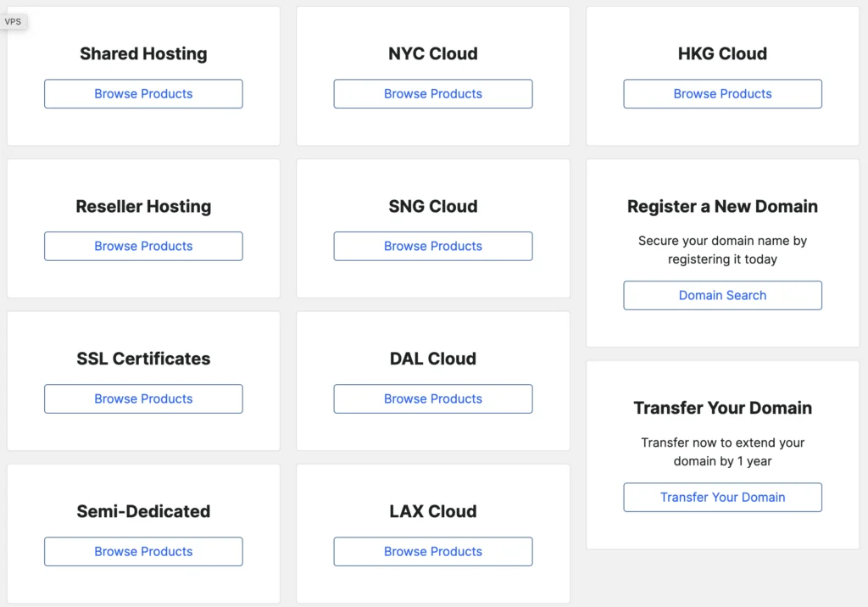
Task: Click Browse Products for HKG Cloud
Action: [x=722, y=93]
